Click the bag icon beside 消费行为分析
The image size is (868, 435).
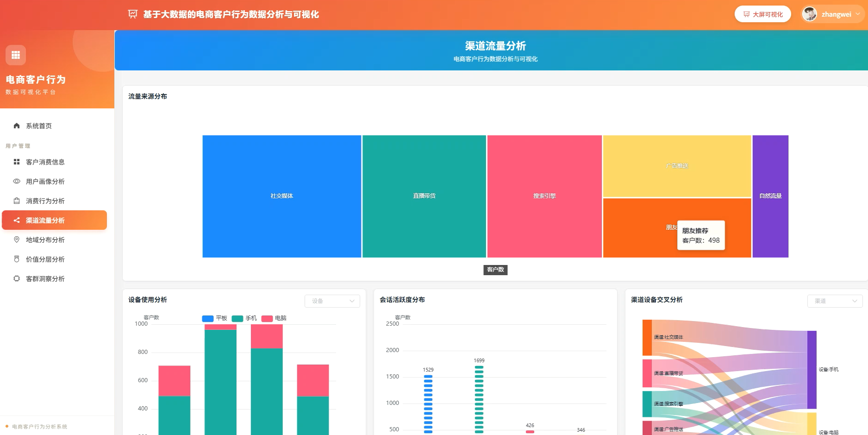[x=17, y=201]
